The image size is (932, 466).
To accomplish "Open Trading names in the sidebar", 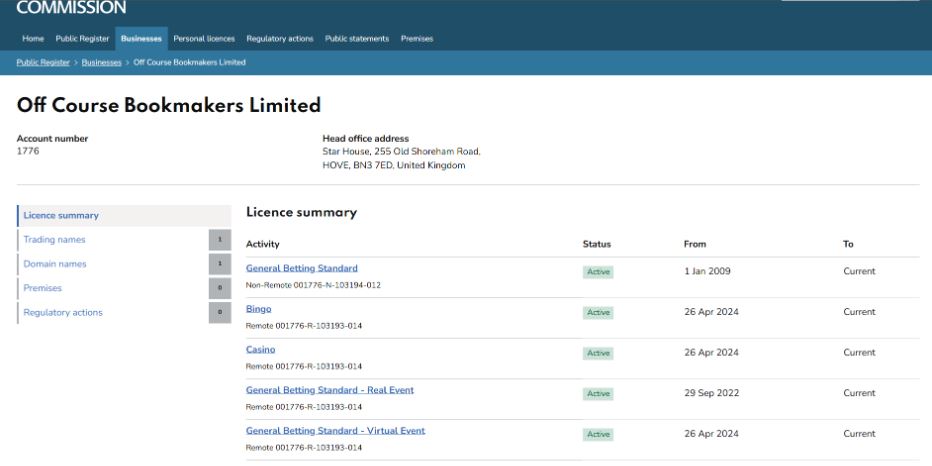I will [54, 240].
